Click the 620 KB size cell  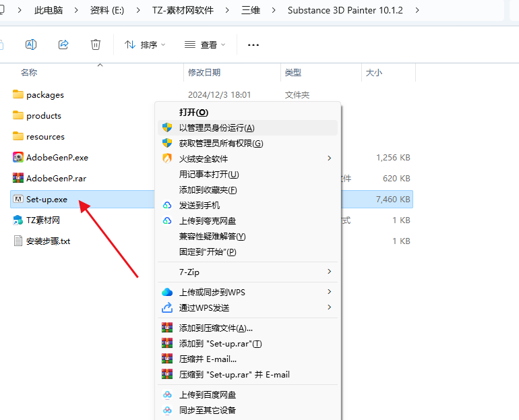(396, 179)
